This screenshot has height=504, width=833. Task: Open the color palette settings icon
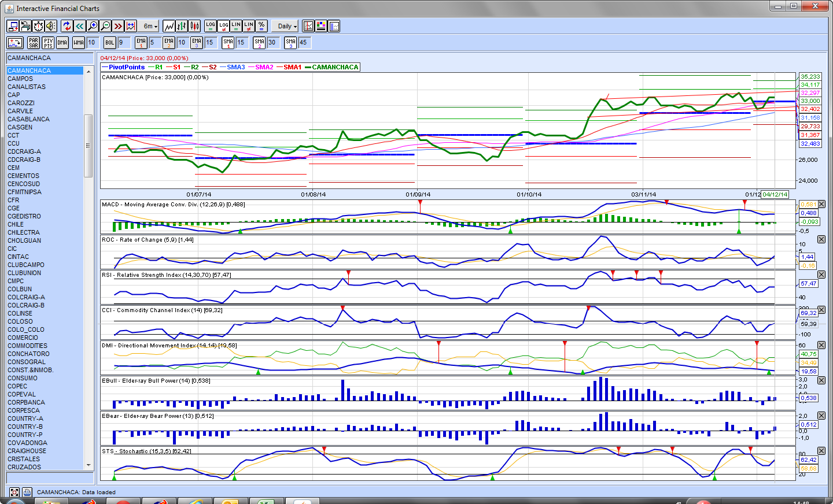[321, 26]
